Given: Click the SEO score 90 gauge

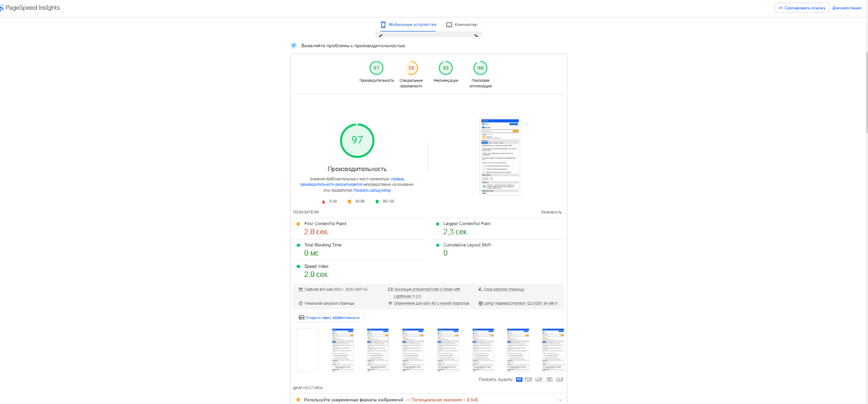Looking at the screenshot, I should coord(480,68).
